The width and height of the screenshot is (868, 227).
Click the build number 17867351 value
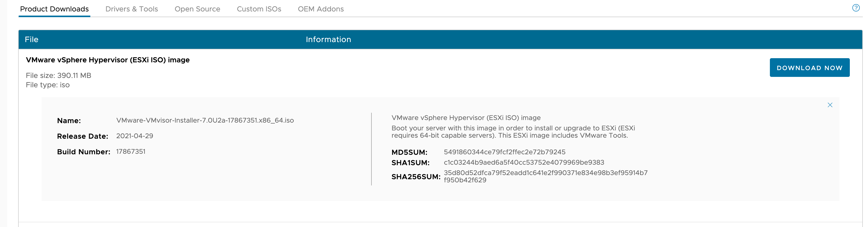click(131, 151)
